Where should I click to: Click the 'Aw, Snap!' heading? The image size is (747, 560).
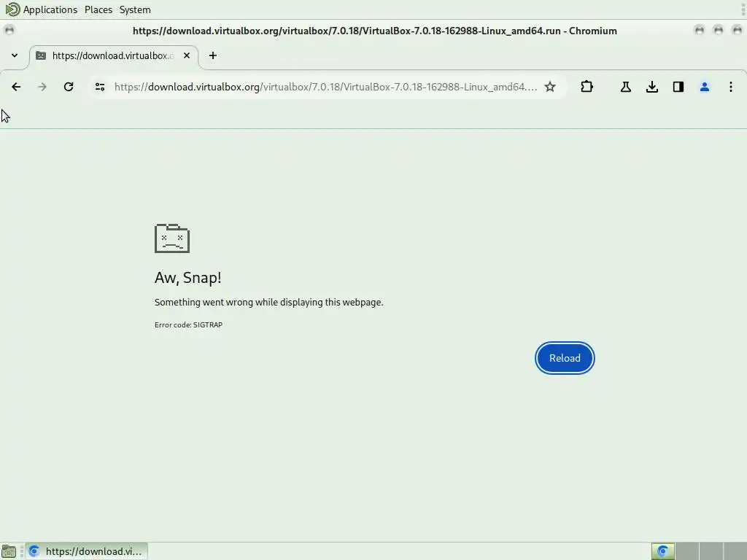coord(187,278)
